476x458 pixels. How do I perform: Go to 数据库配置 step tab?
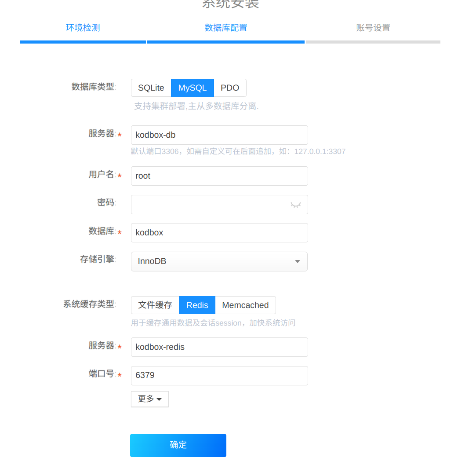tap(225, 28)
